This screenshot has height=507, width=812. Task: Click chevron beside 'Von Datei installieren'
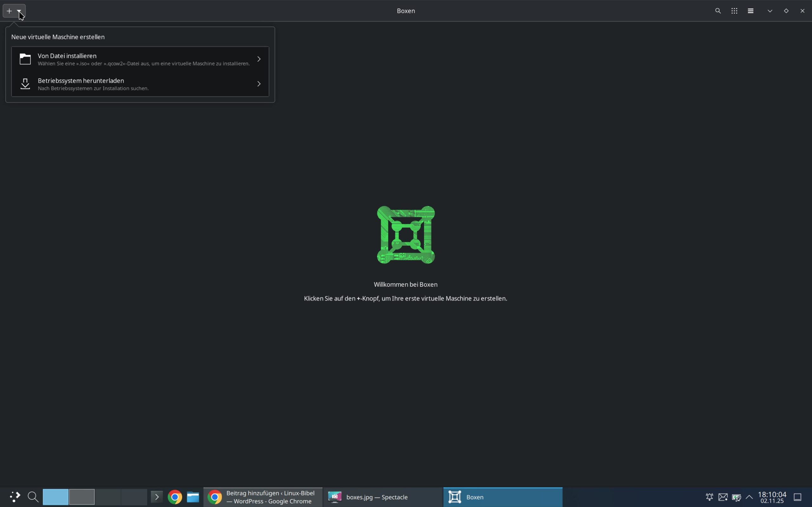tap(259, 59)
